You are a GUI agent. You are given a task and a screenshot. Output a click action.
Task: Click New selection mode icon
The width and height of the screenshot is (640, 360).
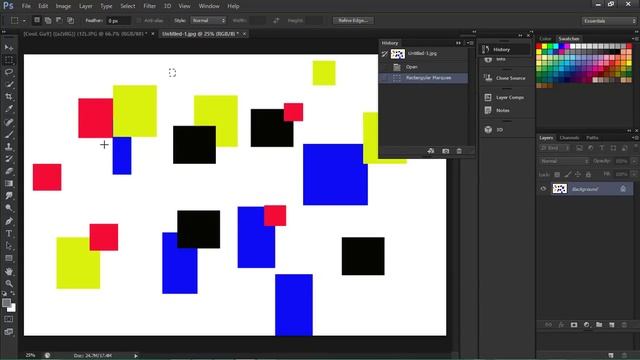tap(37, 20)
